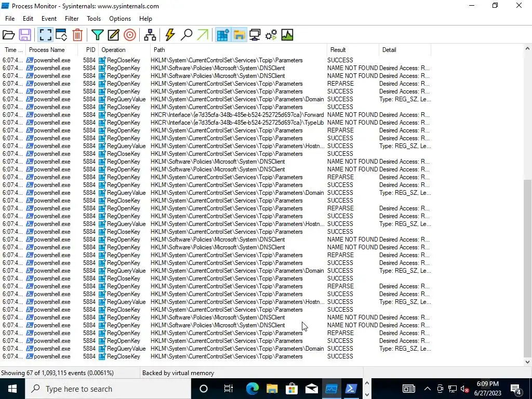Click 'Backed by virtual memory' status text
The width and height of the screenshot is (532, 399).
pyautogui.click(x=178, y=373)
